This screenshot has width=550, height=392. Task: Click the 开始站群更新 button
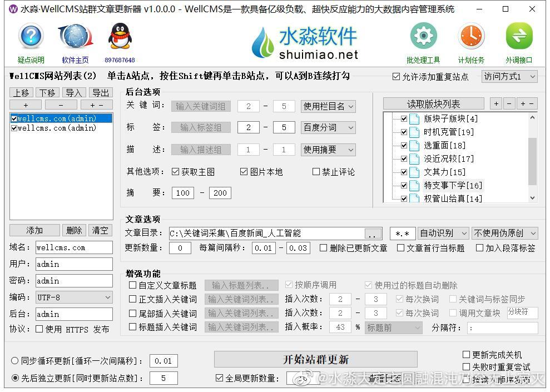(x=316, y=359)
